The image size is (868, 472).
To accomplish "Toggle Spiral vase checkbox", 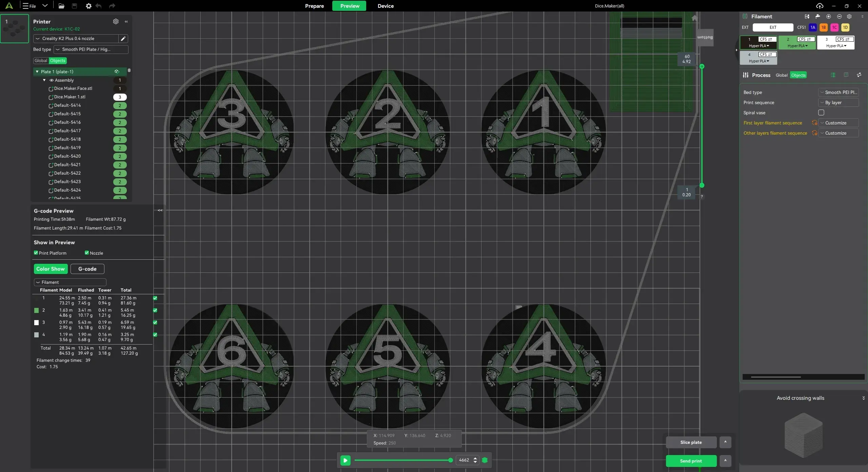I will point(821,113).
